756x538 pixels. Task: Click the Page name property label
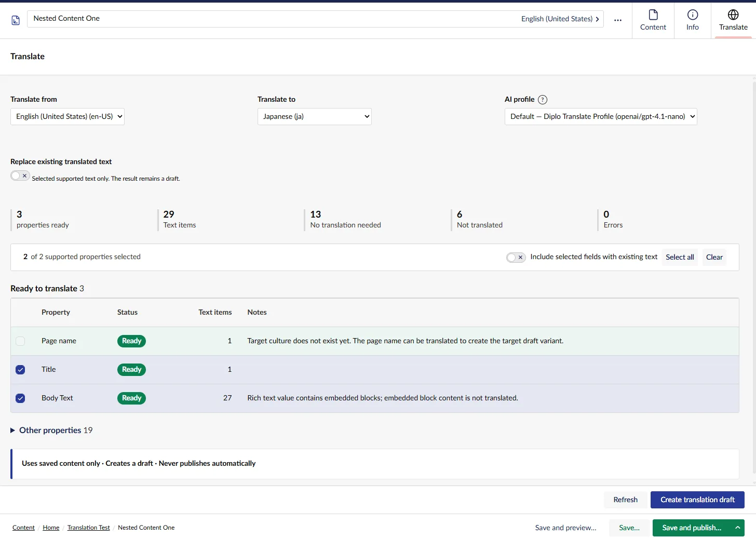click(x=59, y=341)
